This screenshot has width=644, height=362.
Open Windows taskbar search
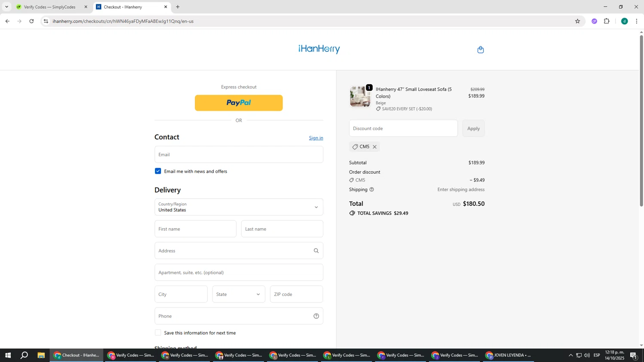click(24, 355)
